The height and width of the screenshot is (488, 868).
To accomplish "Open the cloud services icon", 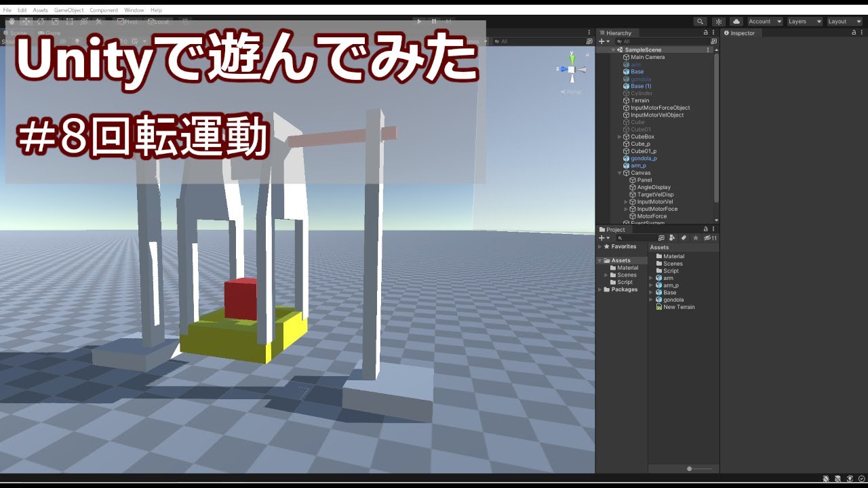I will 736,22.
